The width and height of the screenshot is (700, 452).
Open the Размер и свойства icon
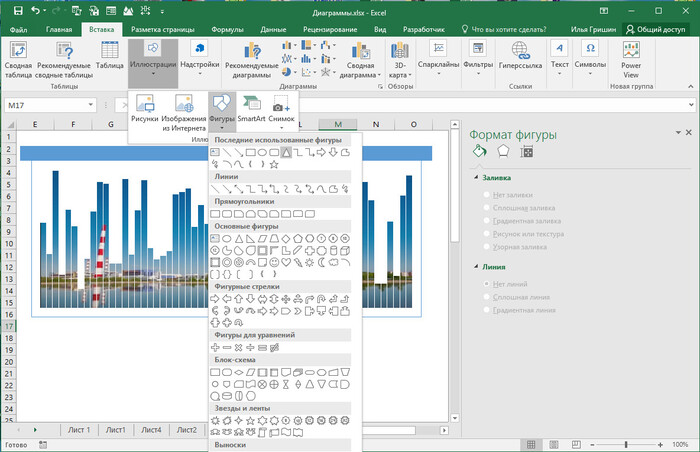(x=528, y=152)
